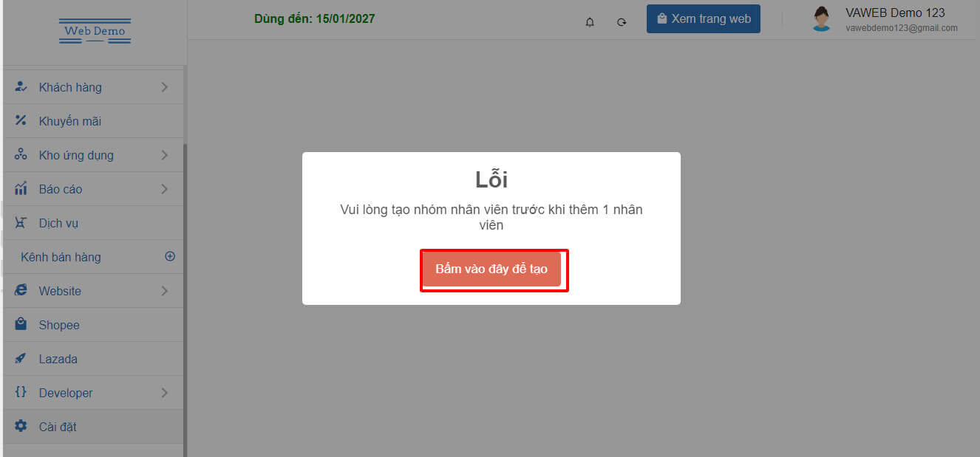The width and height of the screenshot is (980, 457).
Task: Click the notification bell icon
Action: coord(590,22)
